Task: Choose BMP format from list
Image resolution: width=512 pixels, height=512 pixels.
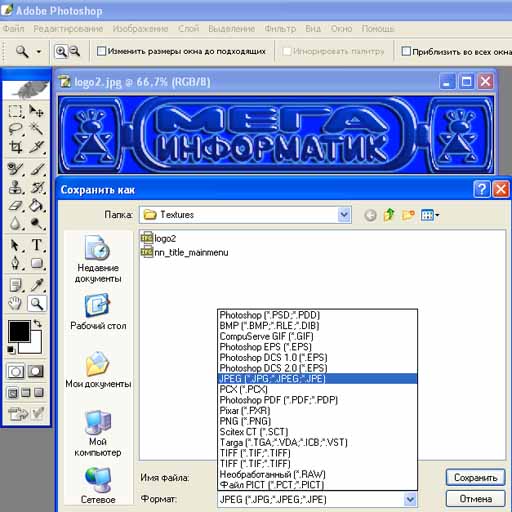Action: (x=317, y=326)
